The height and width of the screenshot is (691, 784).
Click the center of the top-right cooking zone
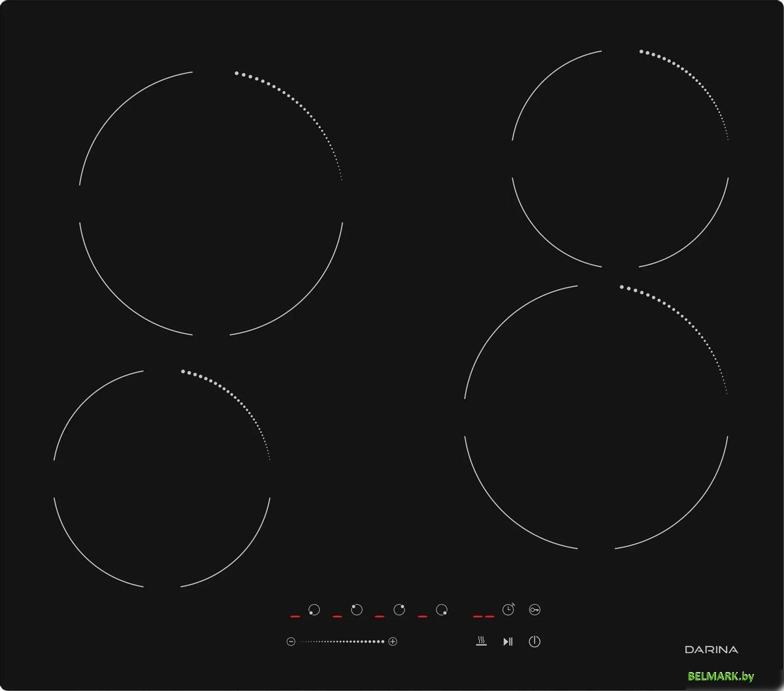620,159
